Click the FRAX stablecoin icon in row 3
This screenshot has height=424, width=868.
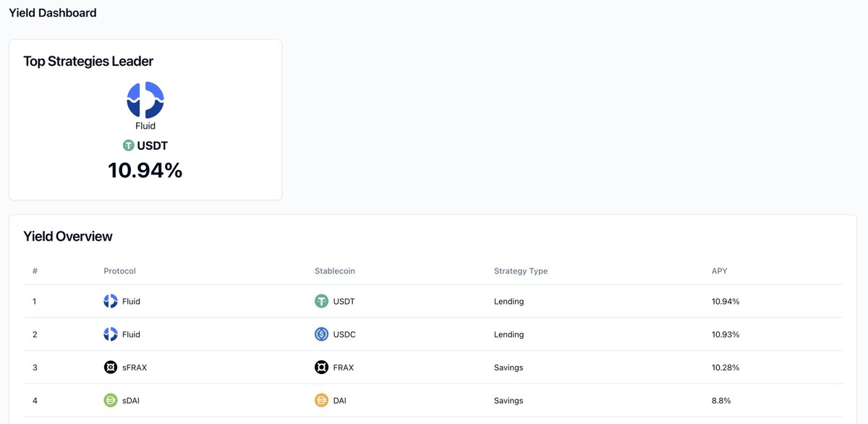321,367
